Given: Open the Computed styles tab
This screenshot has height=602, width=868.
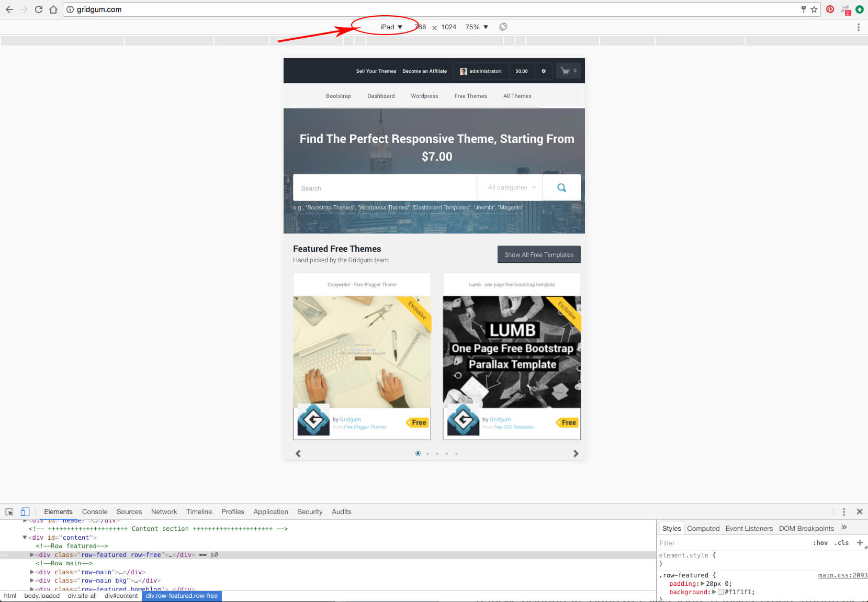Looking at the screenshot, I should pos(703,528).
